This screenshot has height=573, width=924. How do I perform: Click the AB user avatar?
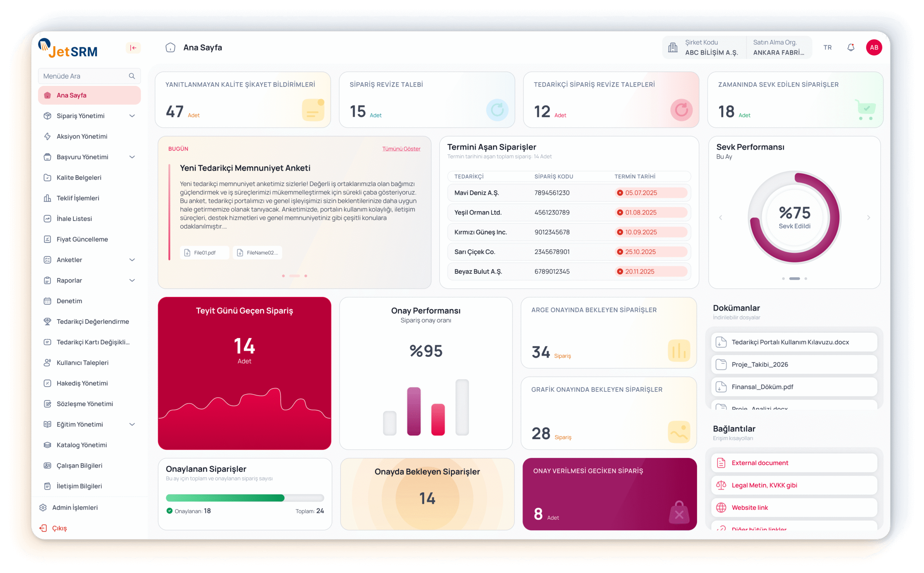pyautogui.click(x=874, y=47)
